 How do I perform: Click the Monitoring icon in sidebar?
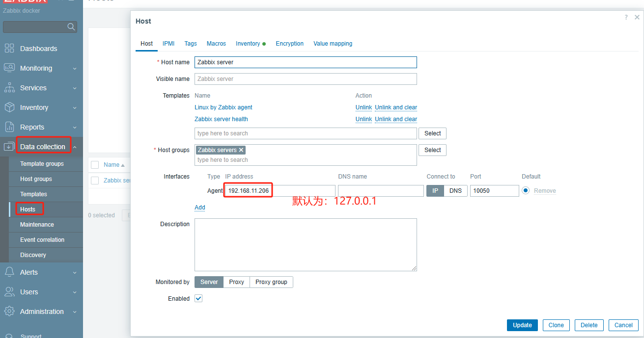(x=9, y=68)
